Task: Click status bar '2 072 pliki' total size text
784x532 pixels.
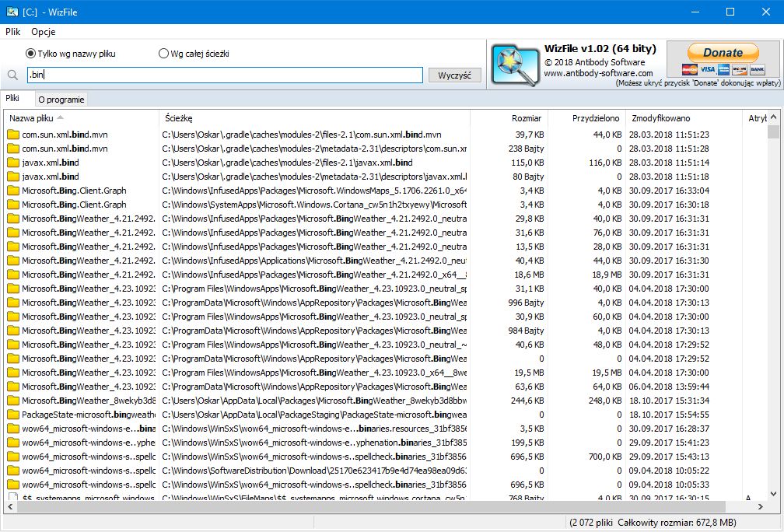Action: click(x=653, y=523)
